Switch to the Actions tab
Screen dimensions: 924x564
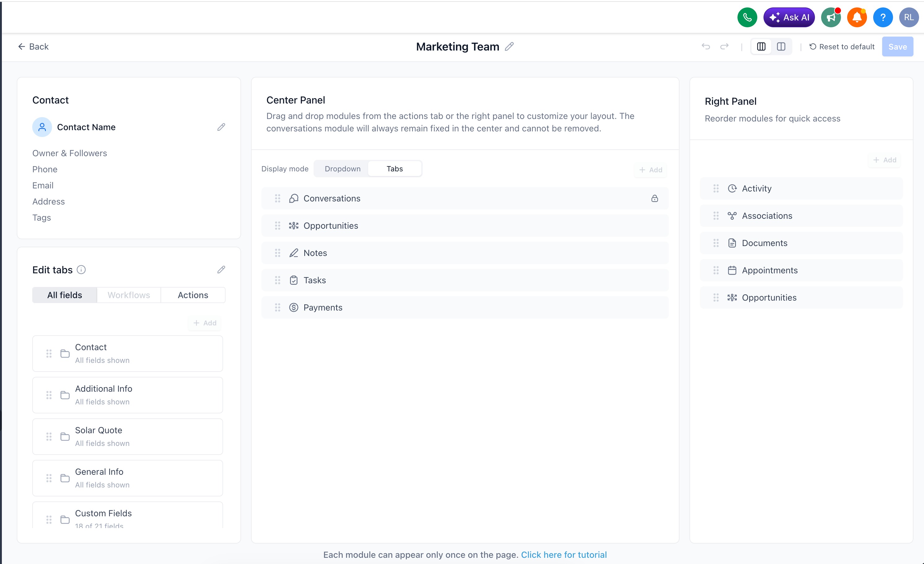point(193,295)
